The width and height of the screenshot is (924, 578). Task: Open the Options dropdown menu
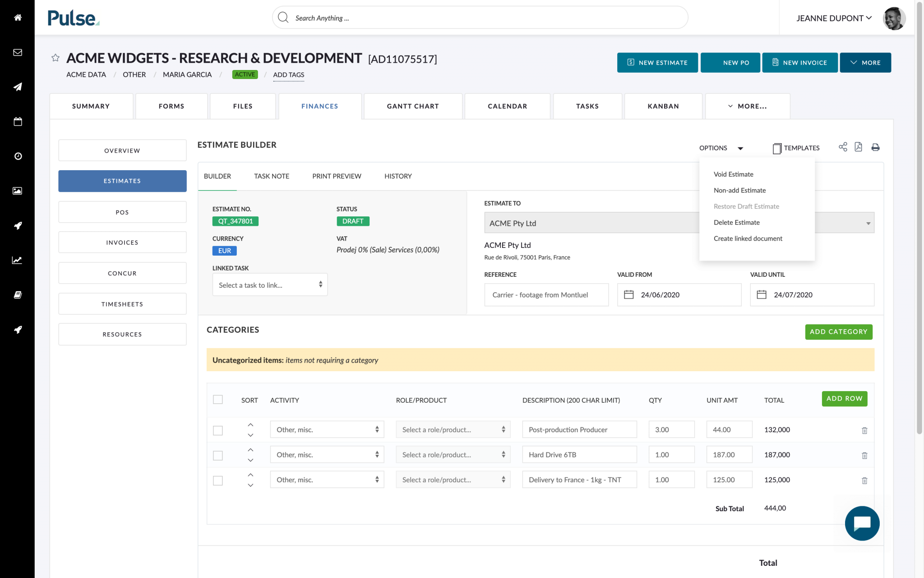721,148
